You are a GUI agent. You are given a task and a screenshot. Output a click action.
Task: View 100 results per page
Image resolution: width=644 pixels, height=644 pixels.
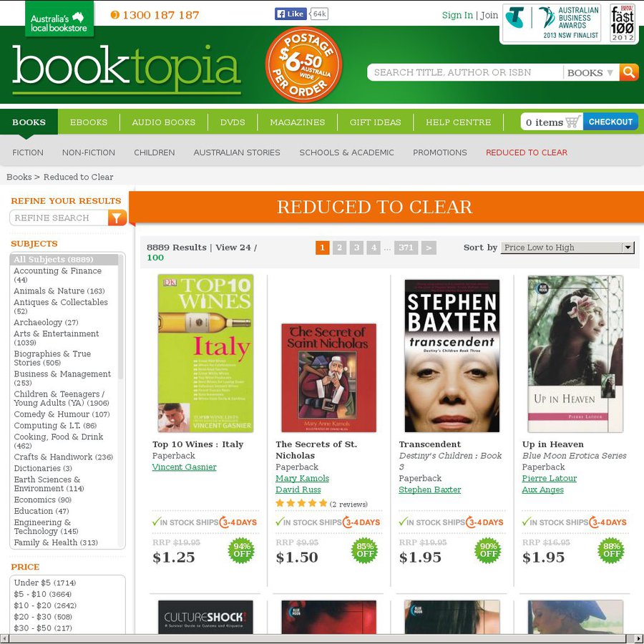(155, 258)
